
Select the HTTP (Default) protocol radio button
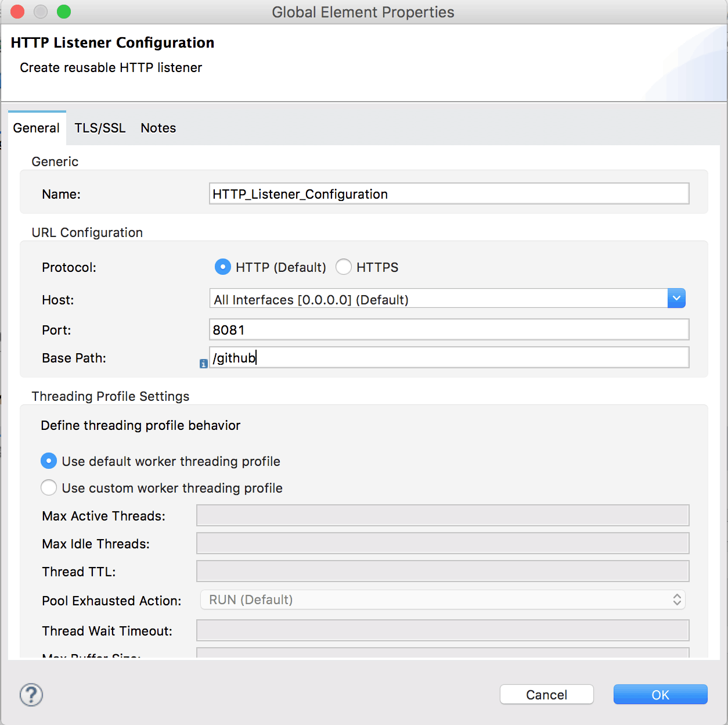point(223,267)
